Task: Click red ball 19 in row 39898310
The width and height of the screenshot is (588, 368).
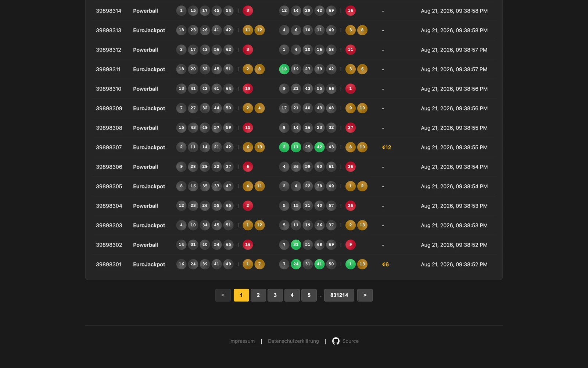Action: pyautogui.click(x=248, y=89)
